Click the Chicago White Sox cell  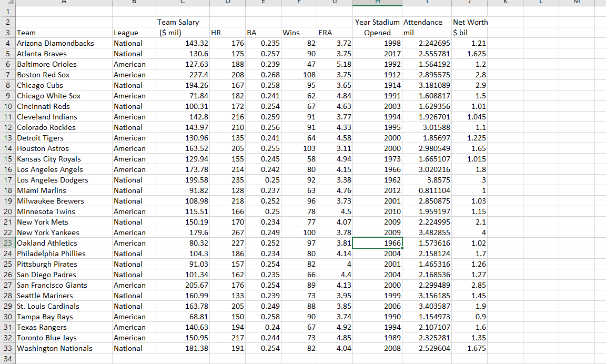point(64,96)
